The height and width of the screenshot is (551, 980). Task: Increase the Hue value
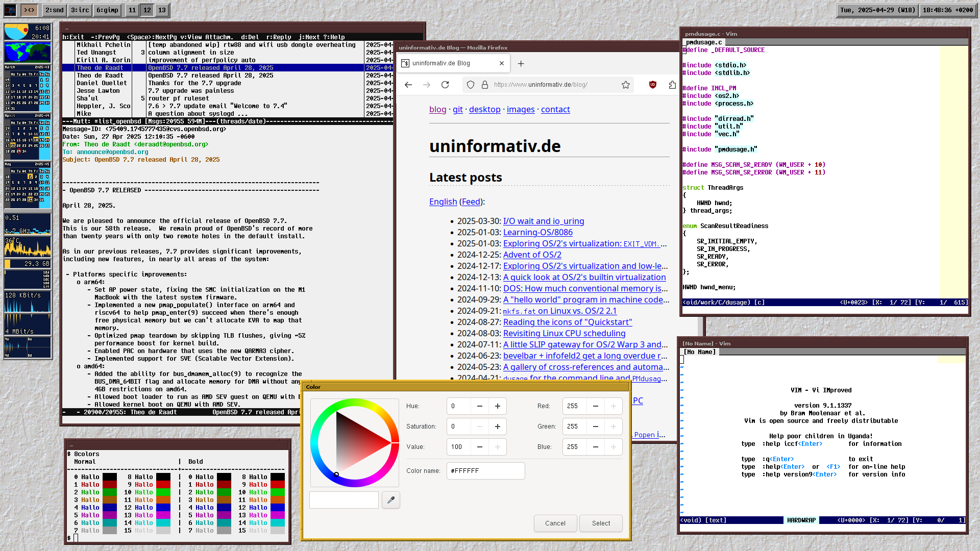click(x=498, y=406)
